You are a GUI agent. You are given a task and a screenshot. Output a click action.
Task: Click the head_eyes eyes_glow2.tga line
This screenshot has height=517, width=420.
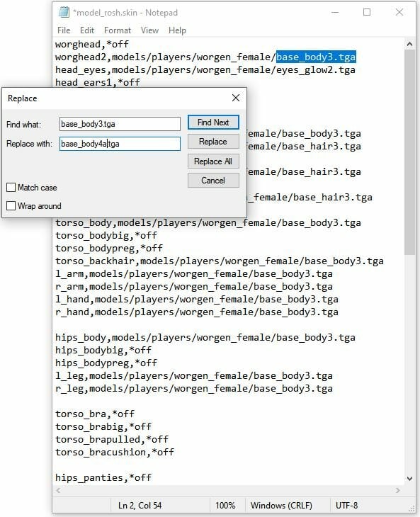205,70
